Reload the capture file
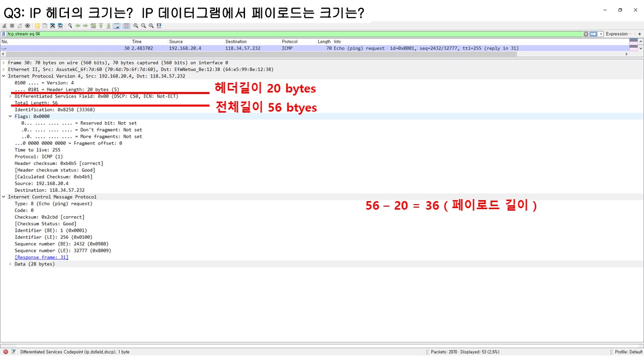644x362 pixels. click(x=60, y=26)
